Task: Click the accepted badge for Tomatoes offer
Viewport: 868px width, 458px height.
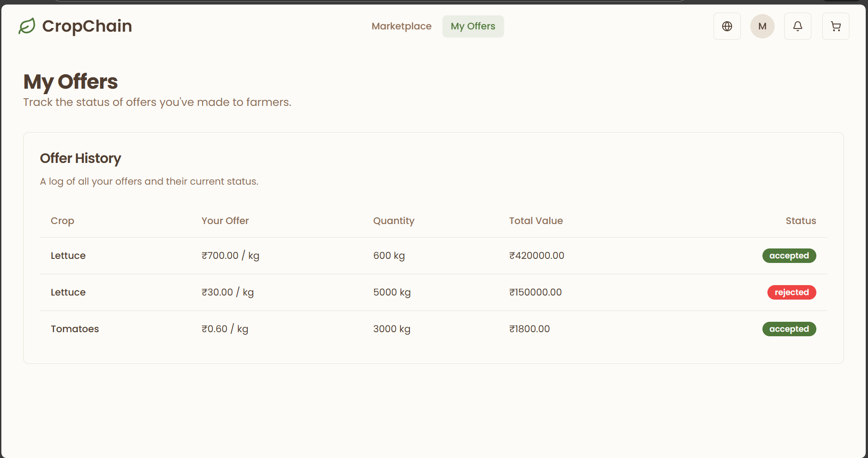Action: pos(789,329)
